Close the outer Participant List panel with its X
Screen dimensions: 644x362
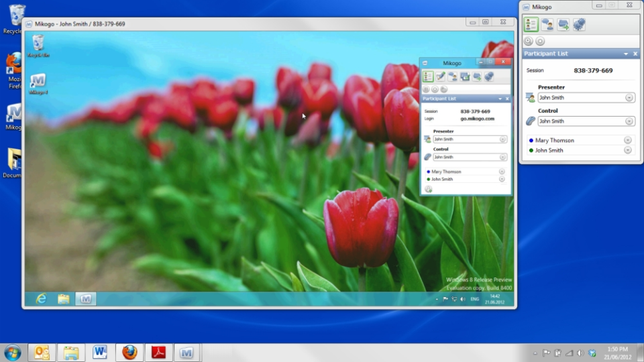[635, 54]
